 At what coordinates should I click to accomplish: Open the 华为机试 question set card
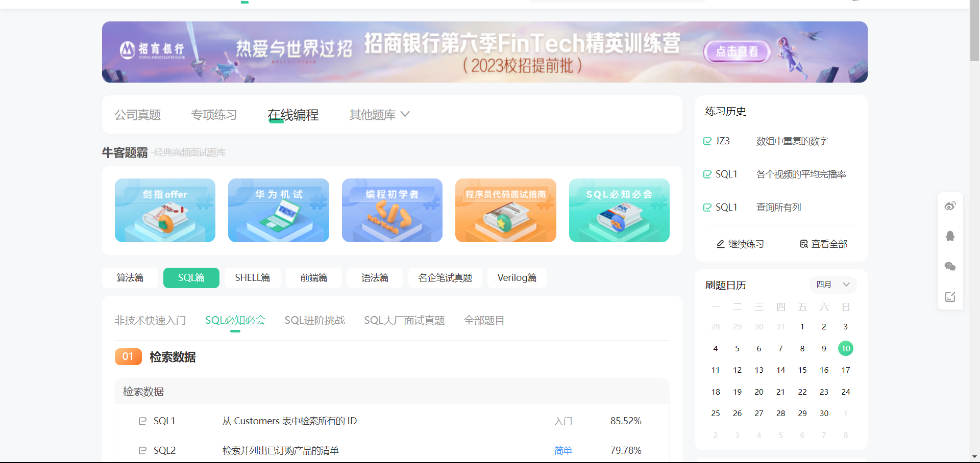click(279, 210)
